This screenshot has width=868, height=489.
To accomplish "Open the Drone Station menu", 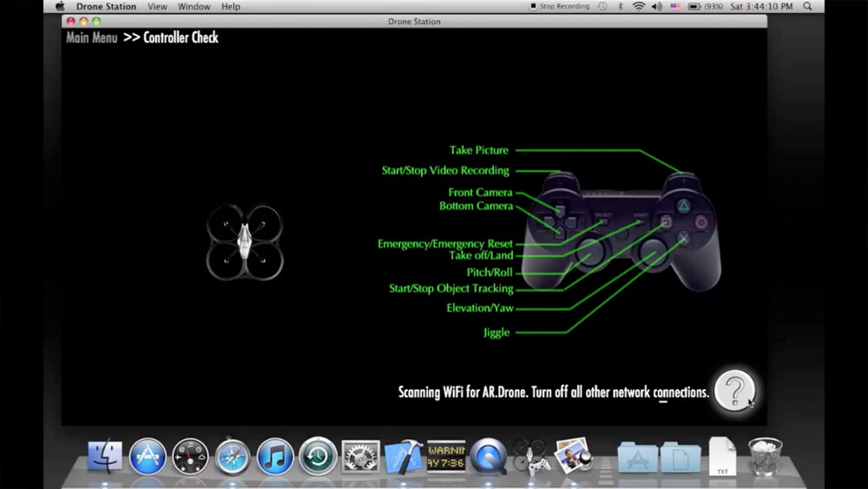I will coord(106,7).
